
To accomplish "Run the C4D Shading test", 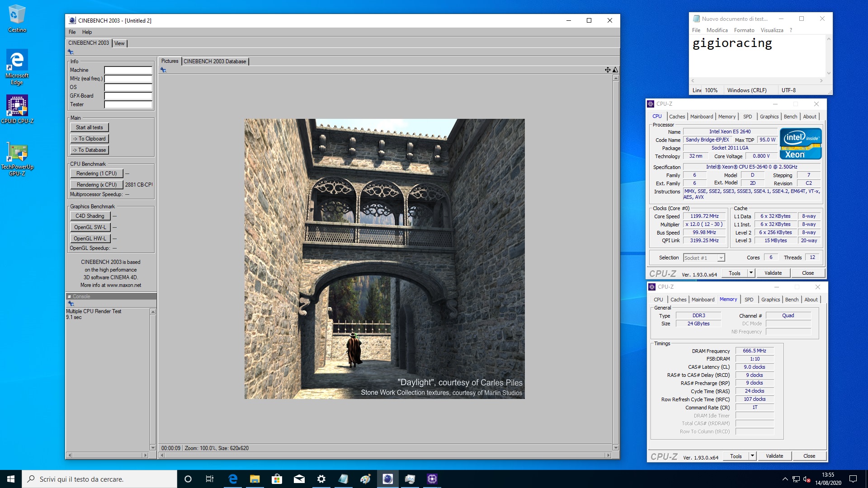I will point(90,216).
